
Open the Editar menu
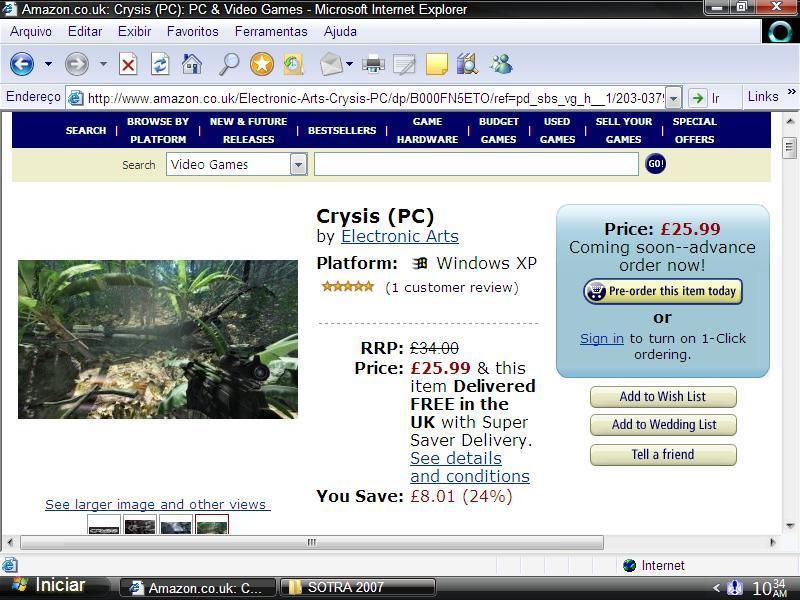[x=85, y=32]
